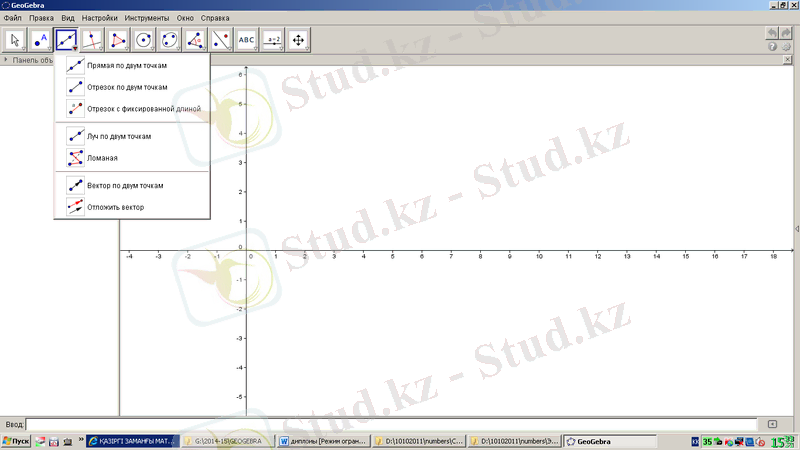Open the Вид menu
This screenshot has width=800, height=450.
(x=68, y=18)
